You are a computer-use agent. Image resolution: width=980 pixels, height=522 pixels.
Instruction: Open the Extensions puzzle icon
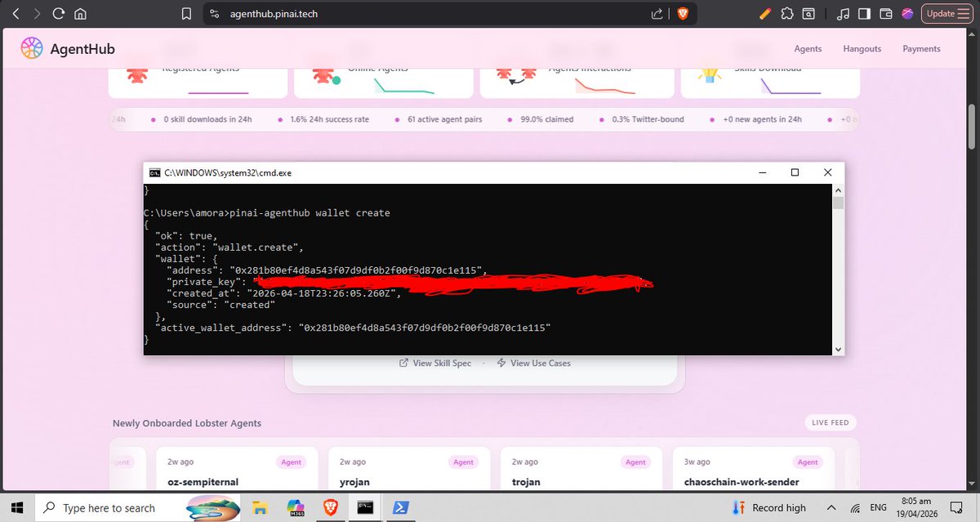[x=786, y=14]
